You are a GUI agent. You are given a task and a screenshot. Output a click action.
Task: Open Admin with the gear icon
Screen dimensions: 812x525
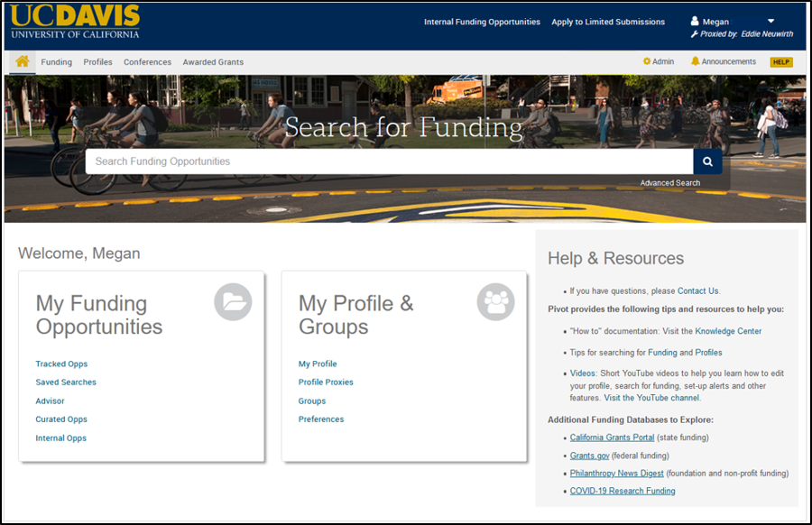point(658,62)
